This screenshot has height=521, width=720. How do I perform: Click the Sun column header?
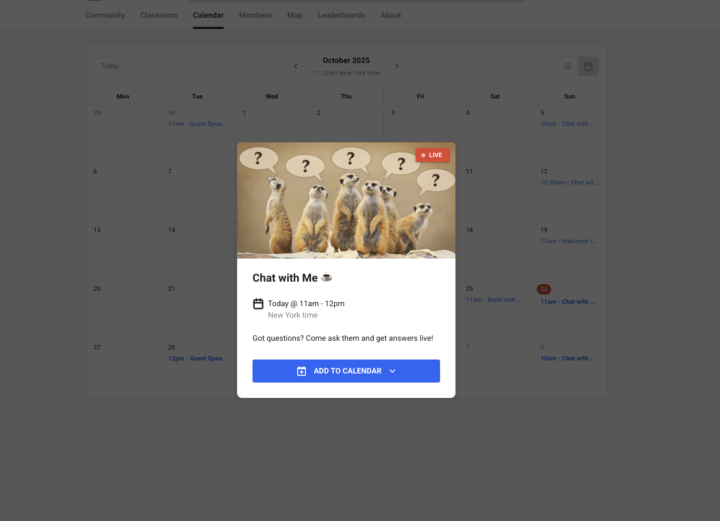[x=569, y=96]
